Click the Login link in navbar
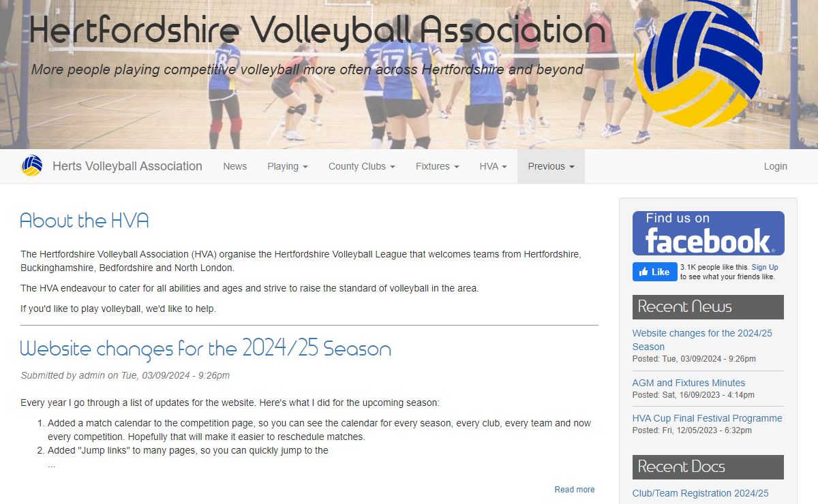Image resolution: width=818 pixels, height=504 pixels. [x=775, y=166]
